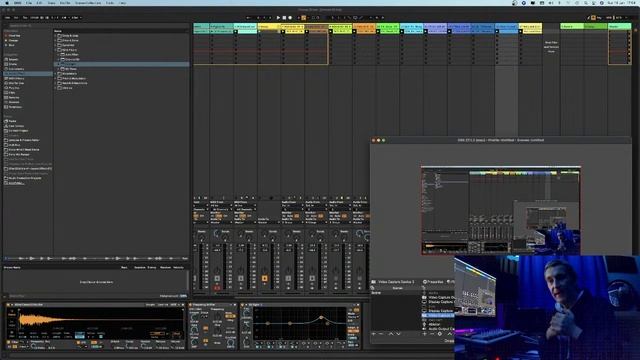Open macOS Control Center icon
Viewport: 640px width, 360px height.
coord(593,3)
